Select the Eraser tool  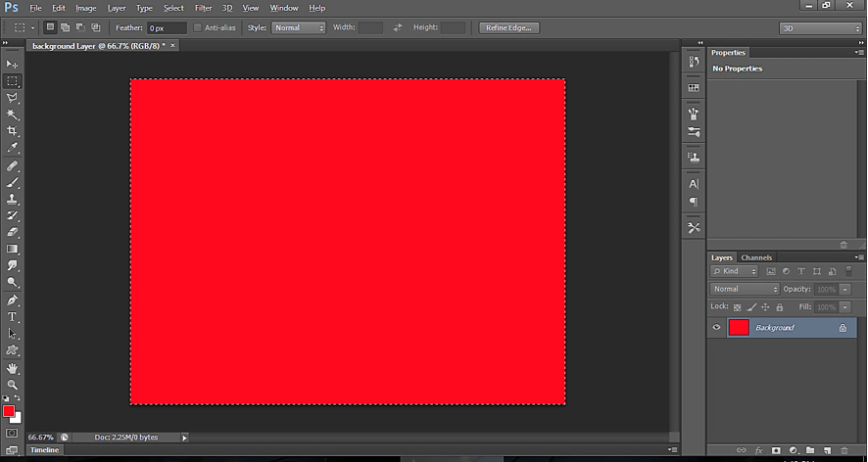click(12, 232)
